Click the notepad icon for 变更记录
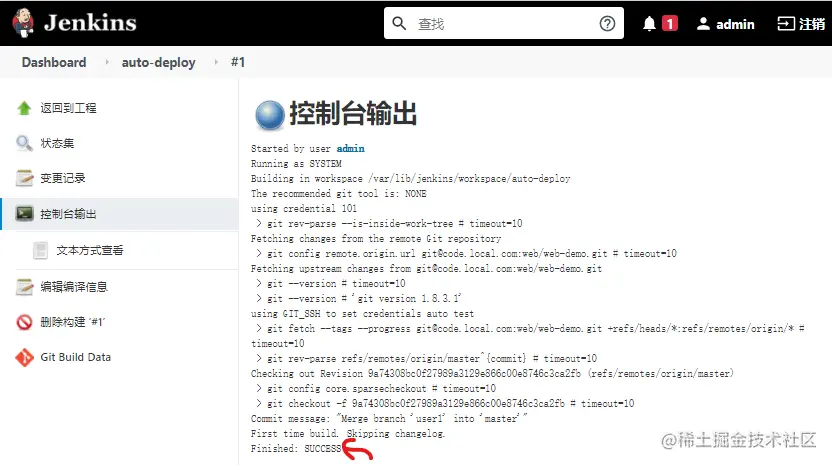 coord(24,178)
